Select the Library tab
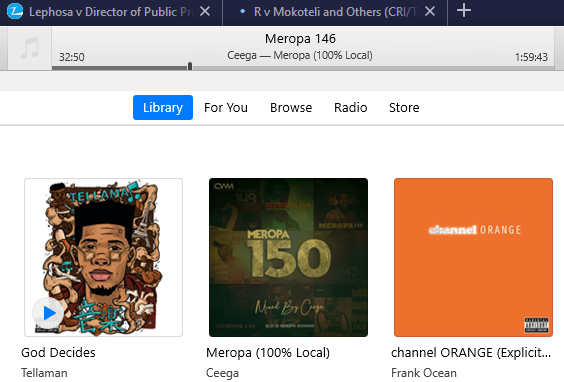The height and width of the screenshot is (382, 564). coord(163,108)
